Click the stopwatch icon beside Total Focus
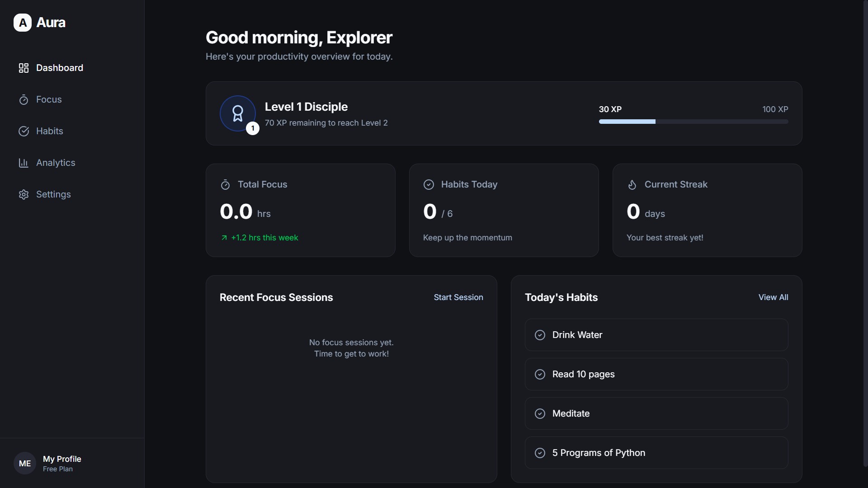The image size is (868, 488). pos(225,185)
